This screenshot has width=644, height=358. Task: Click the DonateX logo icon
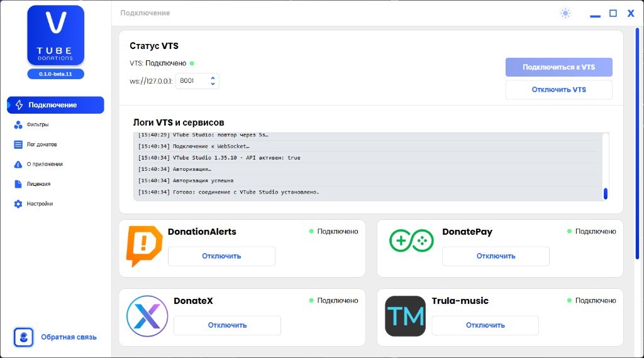tap(147, 316)
